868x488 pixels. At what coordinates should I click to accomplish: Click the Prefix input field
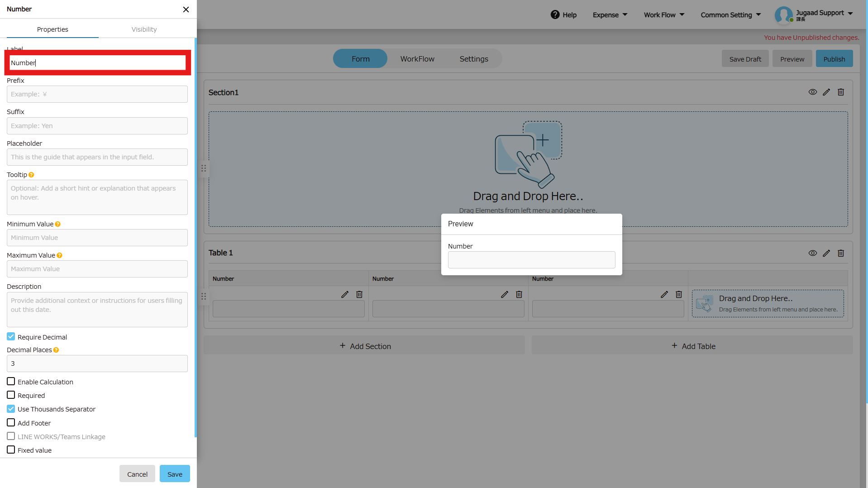(x=97, y=94)
